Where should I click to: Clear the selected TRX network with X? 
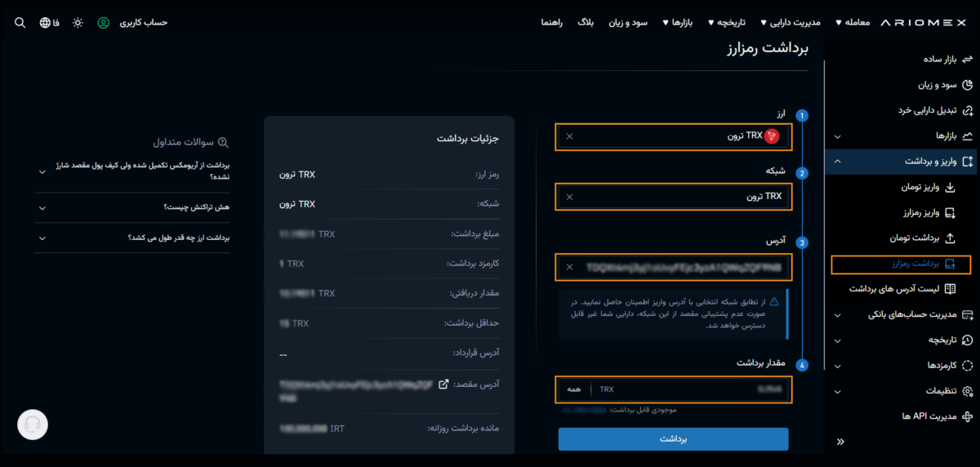(x=570, y=198)
